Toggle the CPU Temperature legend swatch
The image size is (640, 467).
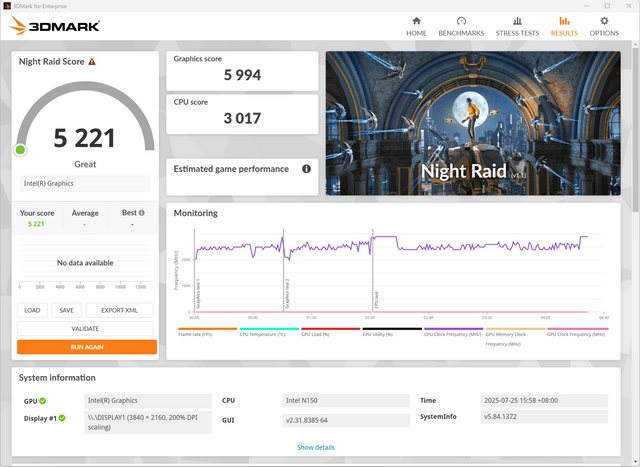[x=269, y=329]
